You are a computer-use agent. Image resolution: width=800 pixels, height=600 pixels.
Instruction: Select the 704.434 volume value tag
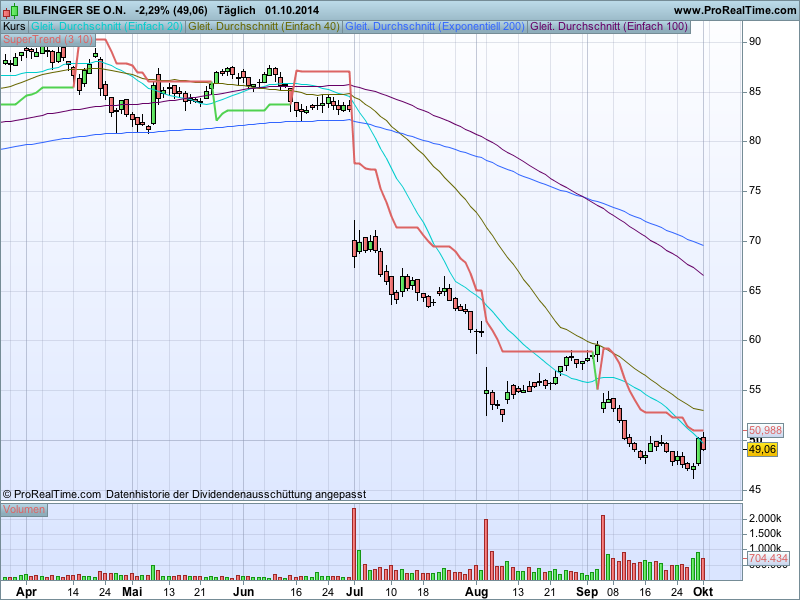point(767,559)
